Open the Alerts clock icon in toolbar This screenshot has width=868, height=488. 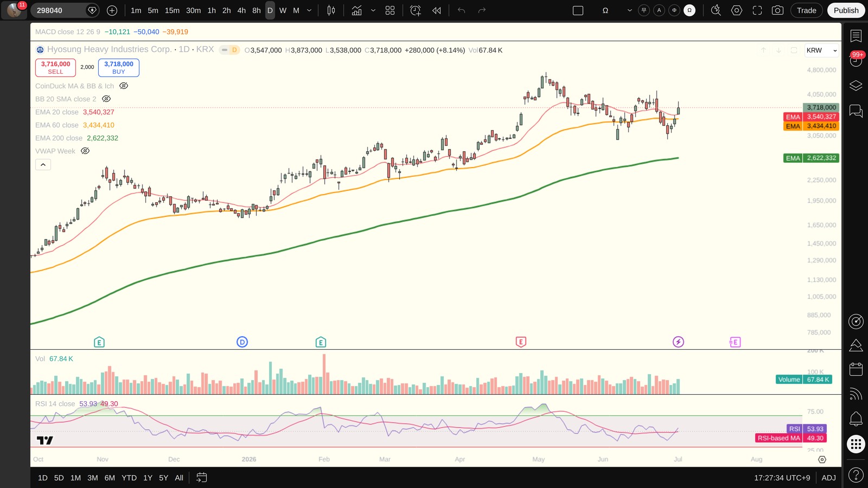[416, 10]
